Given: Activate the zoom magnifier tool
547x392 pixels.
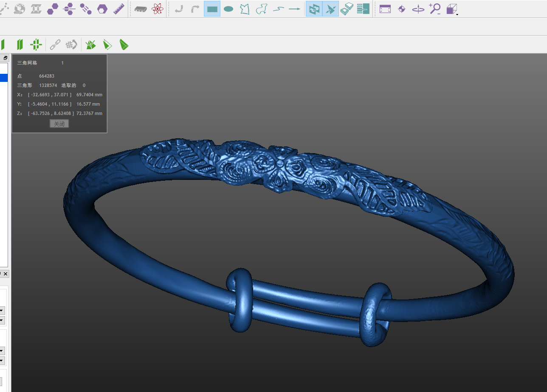Looking at the screenshot, I should click(434, 9).
